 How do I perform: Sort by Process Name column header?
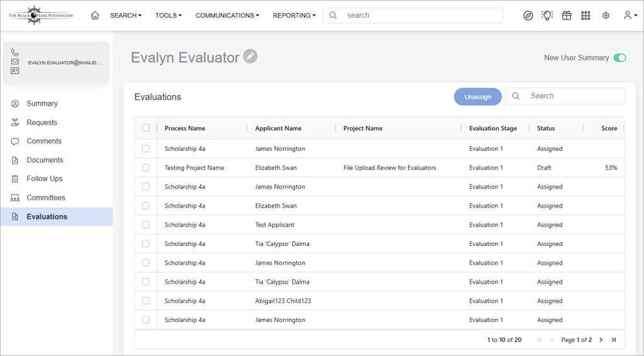(x=185, y=128)
